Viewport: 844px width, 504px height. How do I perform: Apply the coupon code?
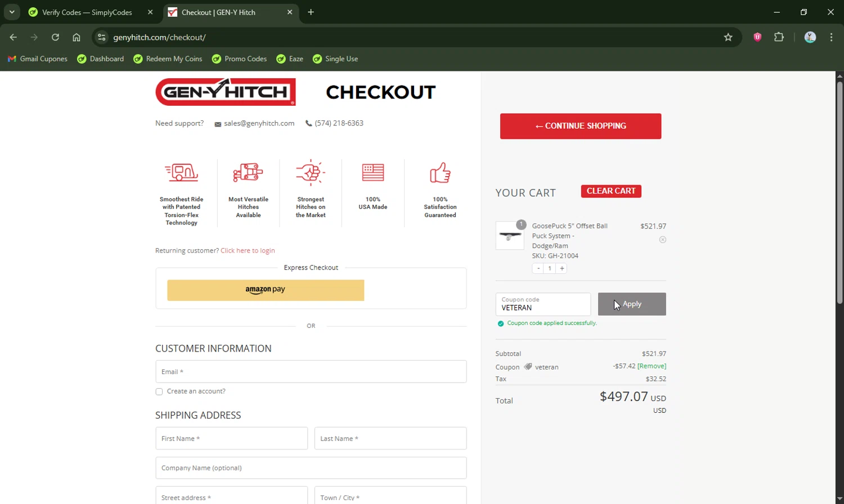coord(632,304)
